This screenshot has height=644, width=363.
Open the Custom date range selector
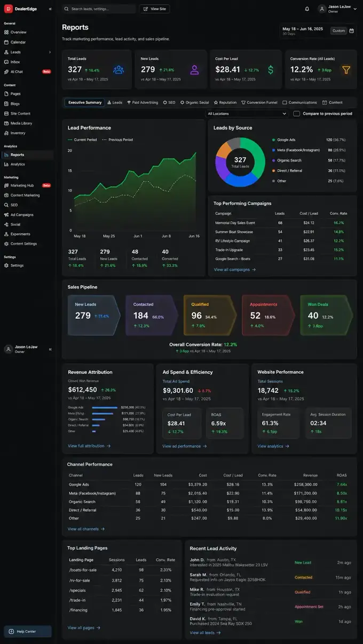(x=339, y=31)
